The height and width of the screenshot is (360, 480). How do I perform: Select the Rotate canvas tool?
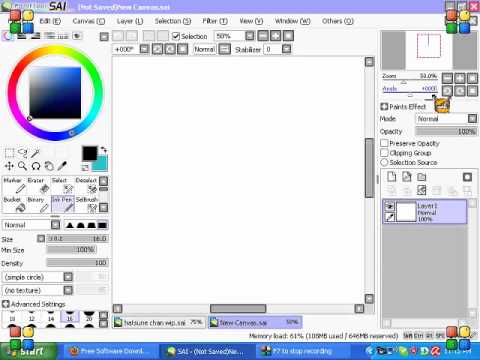coord(36,166)
